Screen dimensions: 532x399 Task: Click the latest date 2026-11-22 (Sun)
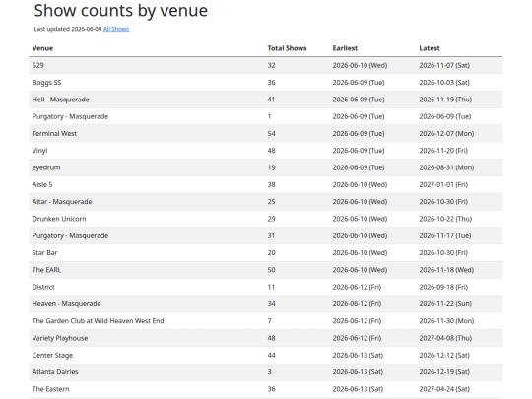point(445,304)
